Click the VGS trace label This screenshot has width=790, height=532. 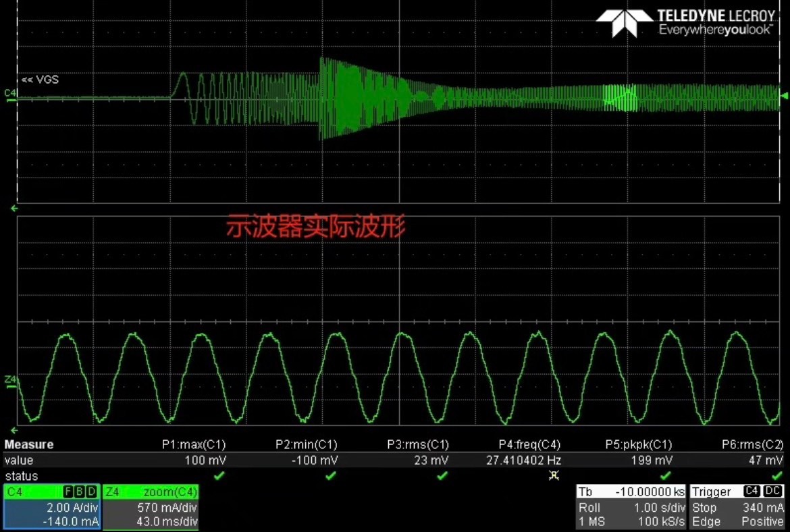click(x=41, y=80)
